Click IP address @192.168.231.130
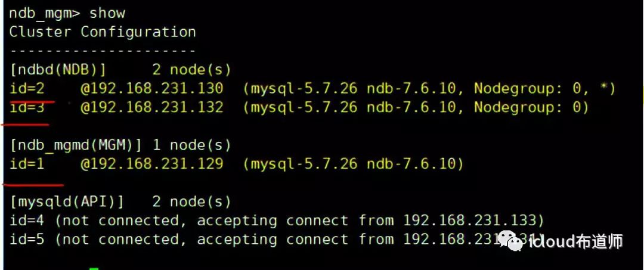Viewport: 644px width, 270px height. click(152, 89)
